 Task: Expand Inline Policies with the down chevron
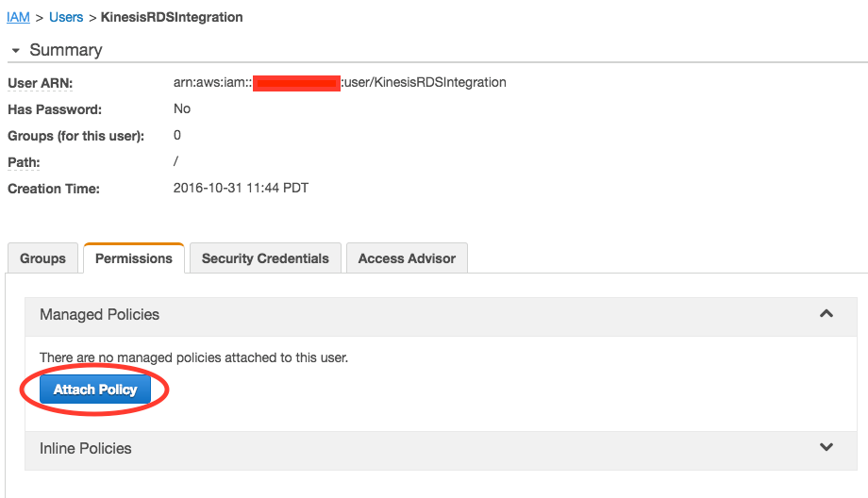coord(826,448)
